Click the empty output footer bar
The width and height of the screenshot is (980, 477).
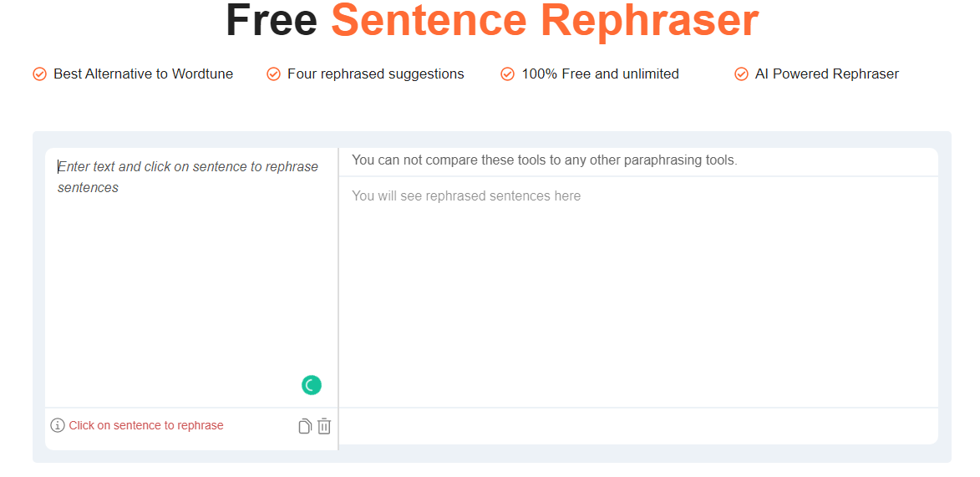(638, 426)
